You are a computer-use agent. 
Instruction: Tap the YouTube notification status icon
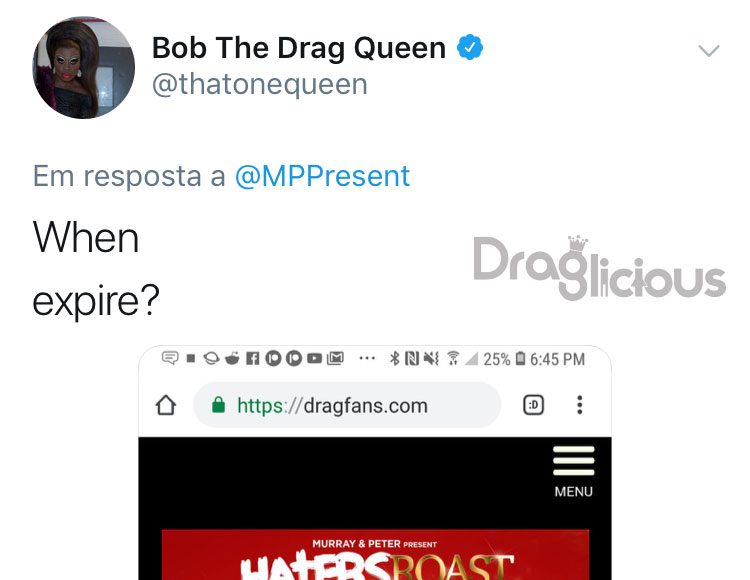click(x=314, y=358)
